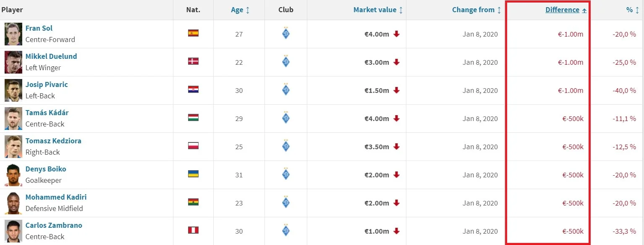Click the Croatia flag in Josip Pivaric's row

pyautogui.click(x=193, y=90)
